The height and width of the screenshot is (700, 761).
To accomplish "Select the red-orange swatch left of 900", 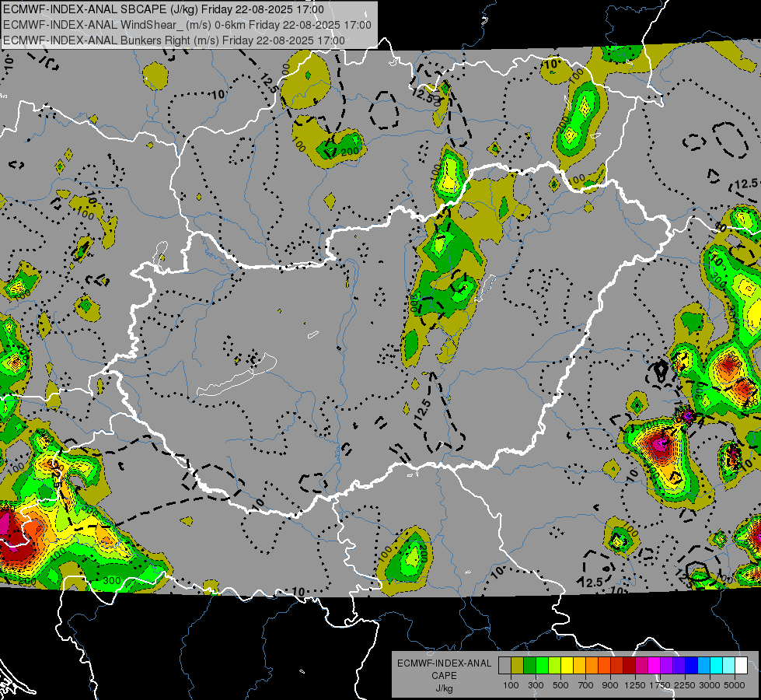I will (x=604, y=666).
